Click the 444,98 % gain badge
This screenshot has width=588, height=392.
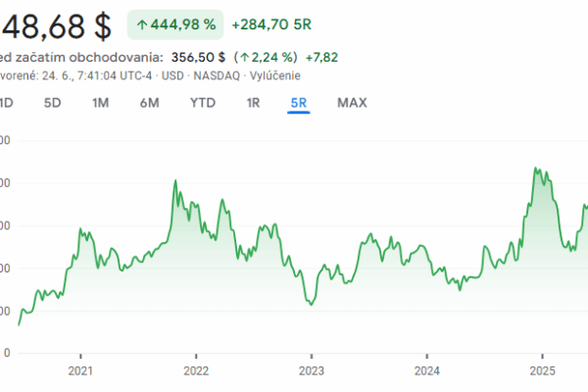point(175,24)
